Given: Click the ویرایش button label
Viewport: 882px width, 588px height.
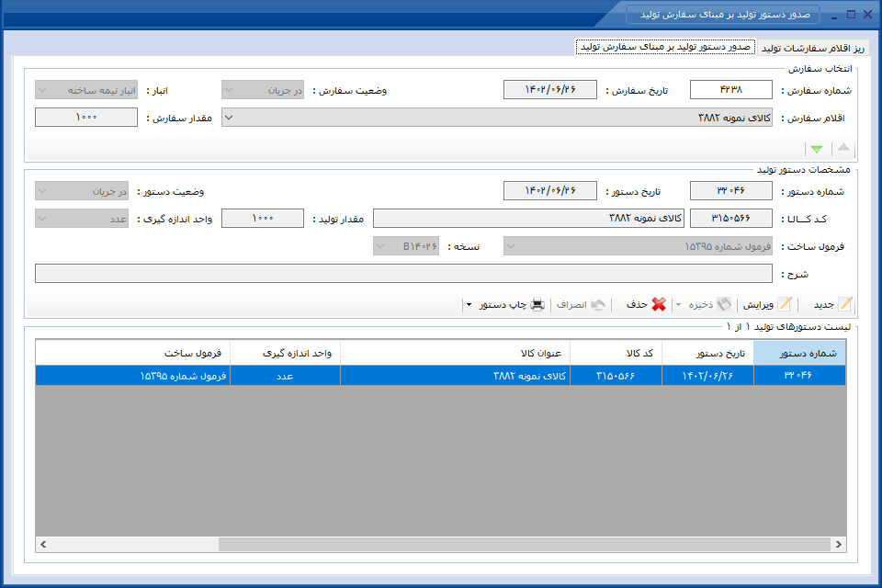Looking at the screenshot, I should (758, 304).
